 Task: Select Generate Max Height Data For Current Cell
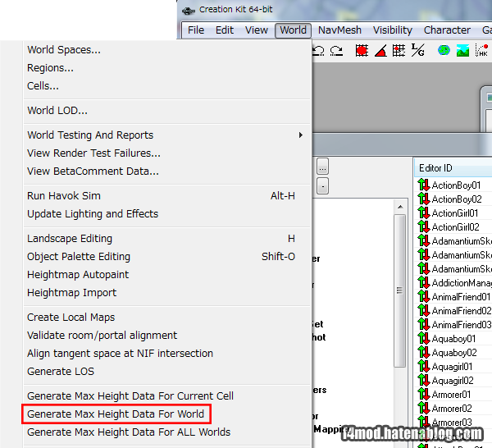pyautogui.click(x=167, y=395)
